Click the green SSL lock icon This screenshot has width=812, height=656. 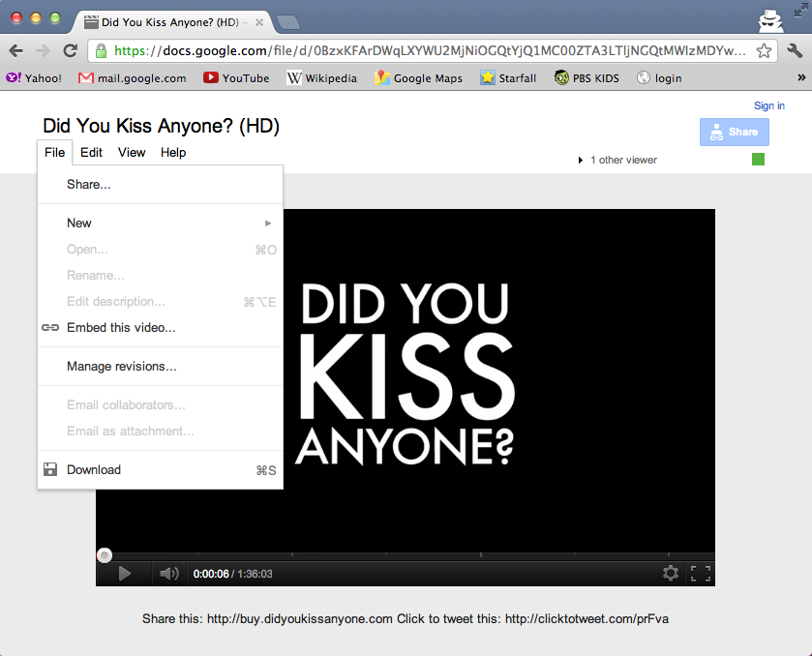point(101,50)
